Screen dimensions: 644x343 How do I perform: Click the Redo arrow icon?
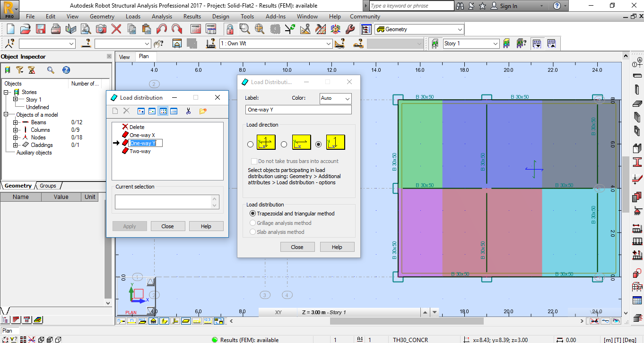point(177,29)
